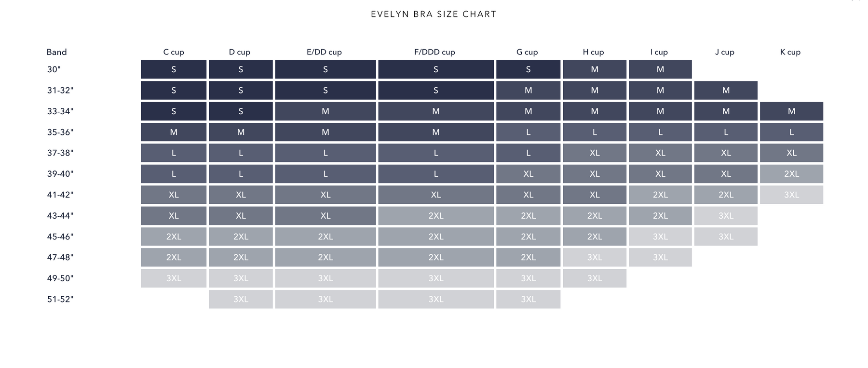Select the E/DD cup M cell in 33-34" row
This screenshot has height=368, width=868.
tap(325, 111)
